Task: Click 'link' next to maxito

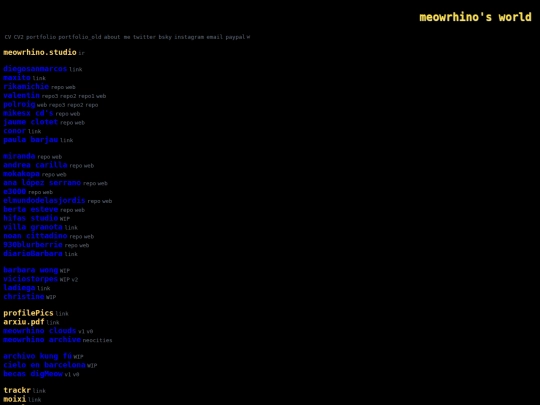Action: (39, 78)
